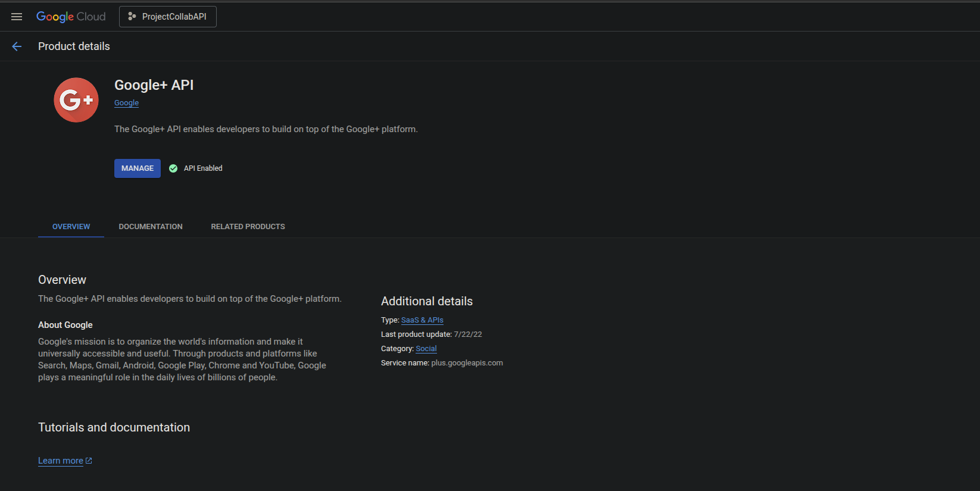The height and width of the screenshot is (491, 980).
Task: Open the SaaS & APIs type link
Action: point(422,320)
